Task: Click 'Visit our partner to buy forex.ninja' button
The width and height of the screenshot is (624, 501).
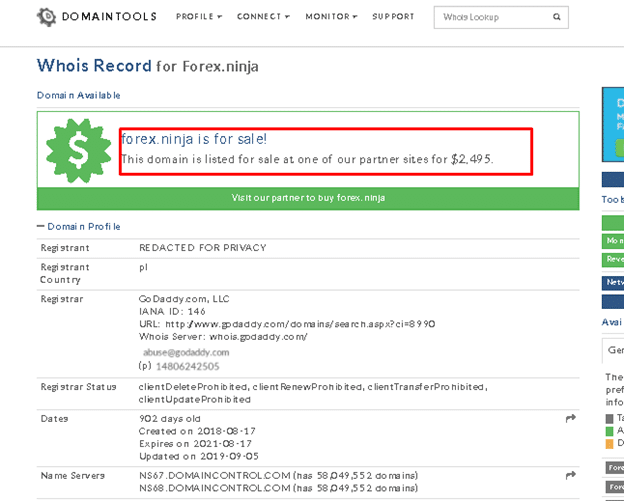Action: [x=308, y=198]
